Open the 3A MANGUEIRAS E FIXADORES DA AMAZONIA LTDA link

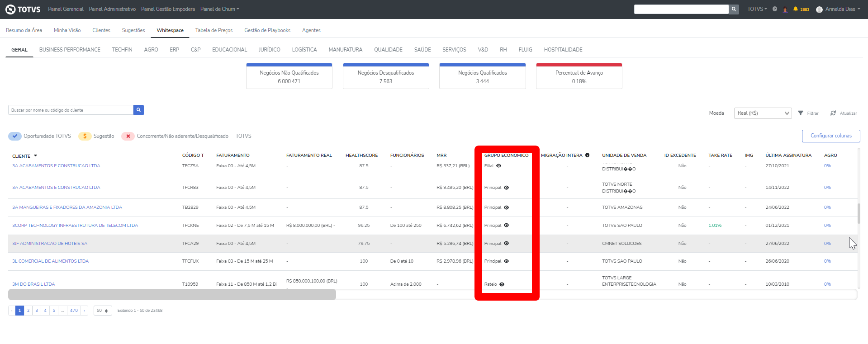67,207
